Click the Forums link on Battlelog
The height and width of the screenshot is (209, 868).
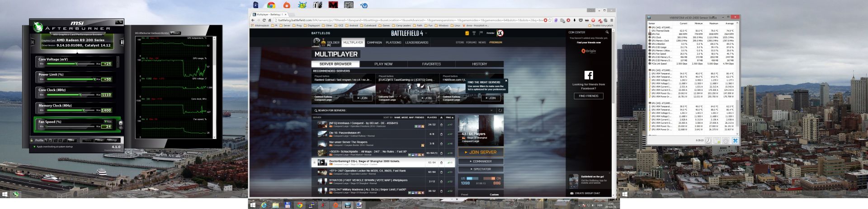(471, 42)
